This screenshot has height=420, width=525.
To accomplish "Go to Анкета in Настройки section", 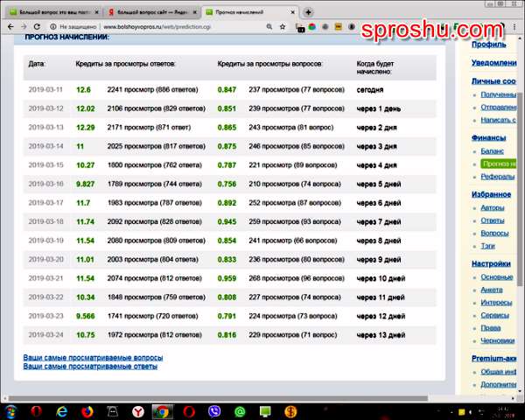I will point(491,290).
